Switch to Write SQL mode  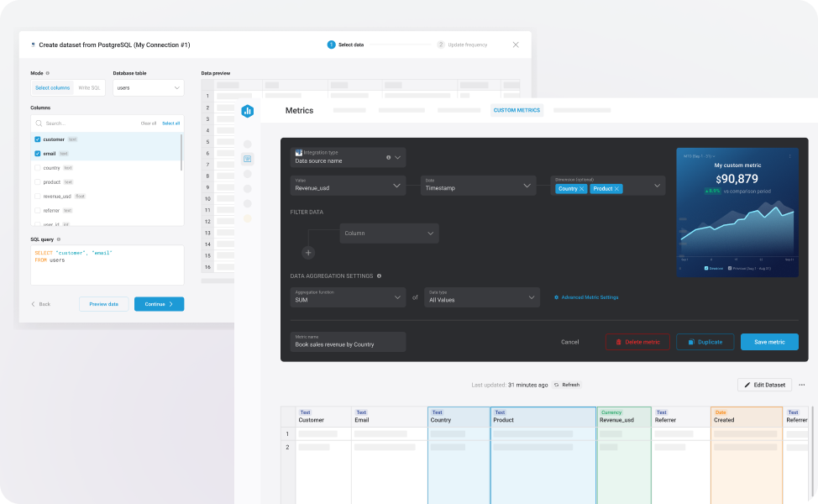click(x=90, y=86)
